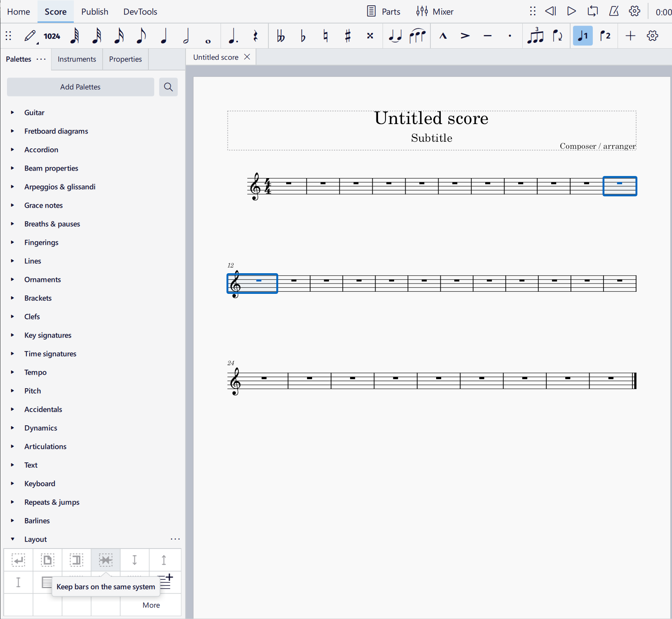Switch to the Publish tab
This screenshot has width=672, height=619.
[94, 12]
